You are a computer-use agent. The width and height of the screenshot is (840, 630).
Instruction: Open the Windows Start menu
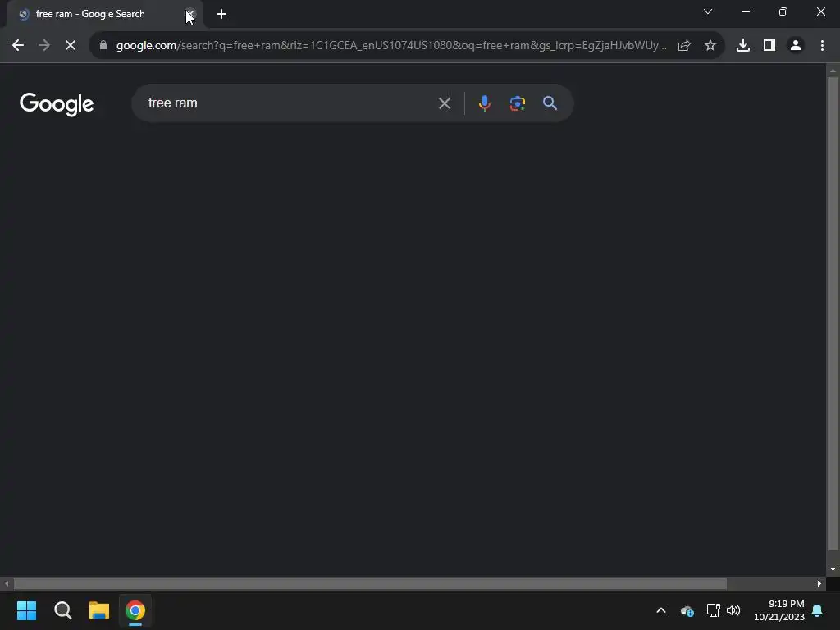(x=26, y=610)
